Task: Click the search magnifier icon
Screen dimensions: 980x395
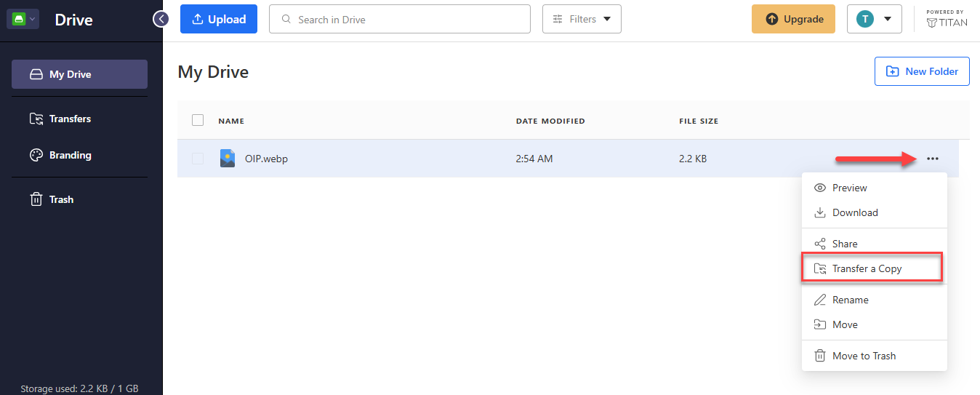Action: pyautogui.click(x=286, y=20)
